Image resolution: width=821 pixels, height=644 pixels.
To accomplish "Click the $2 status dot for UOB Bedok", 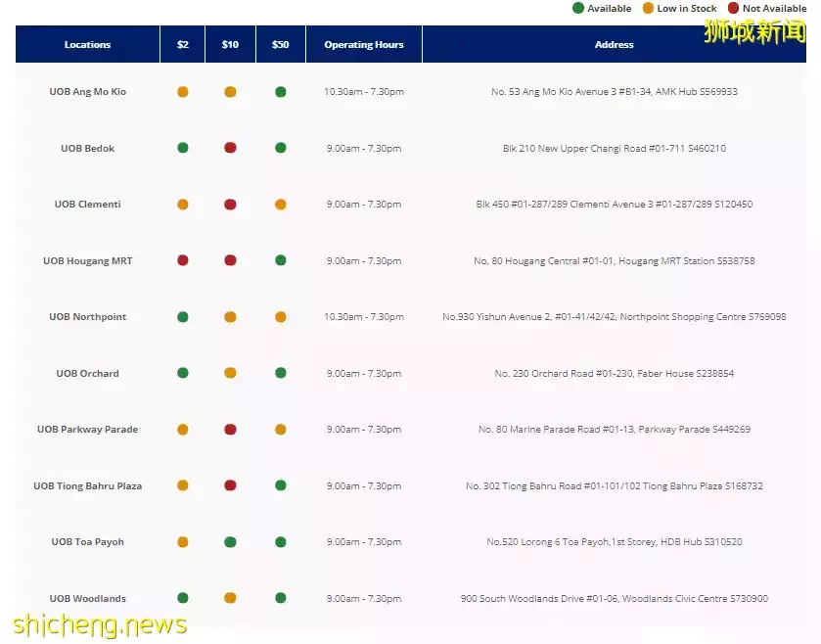I will pos(183,148).
